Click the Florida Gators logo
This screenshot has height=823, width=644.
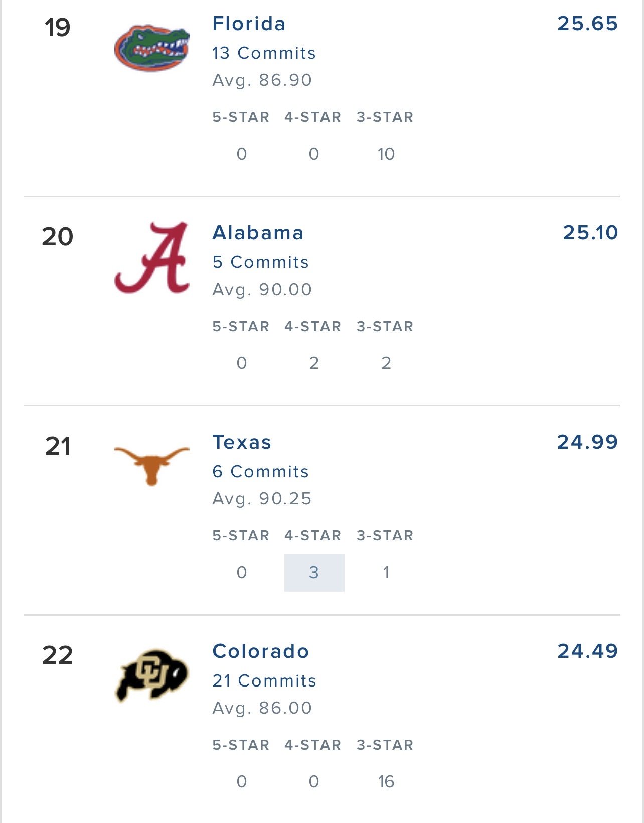tap(152, 48)
